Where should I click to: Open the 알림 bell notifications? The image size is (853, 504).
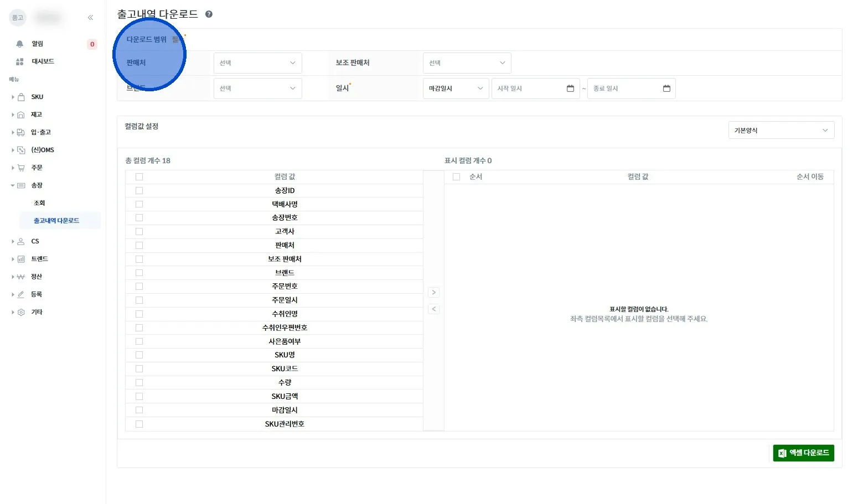20,44
